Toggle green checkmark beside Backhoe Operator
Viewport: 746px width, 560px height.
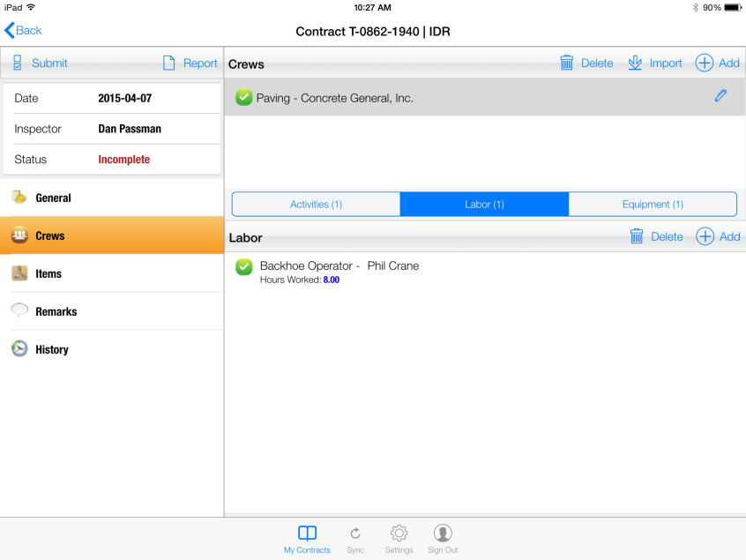coord(244,266)
